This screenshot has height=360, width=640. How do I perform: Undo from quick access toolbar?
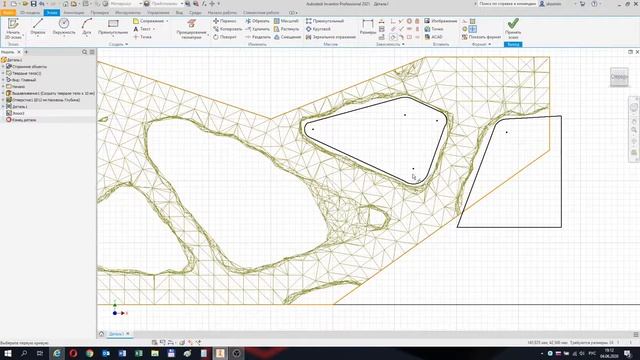tap(42, 4)
